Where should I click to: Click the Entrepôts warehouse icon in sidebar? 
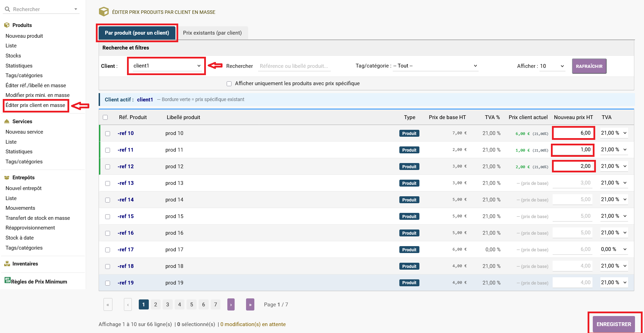pyautogui.click(x=7, y=178)
